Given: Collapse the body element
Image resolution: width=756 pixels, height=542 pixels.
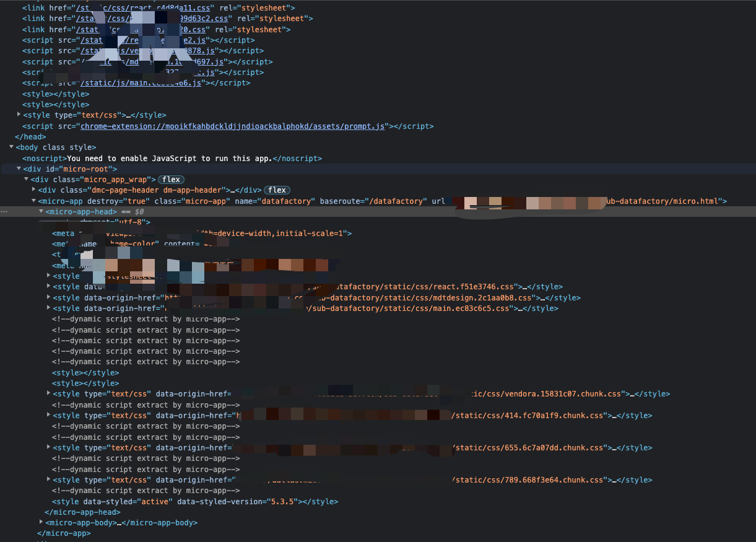Looking at the screenshot, I should (11, 147).
